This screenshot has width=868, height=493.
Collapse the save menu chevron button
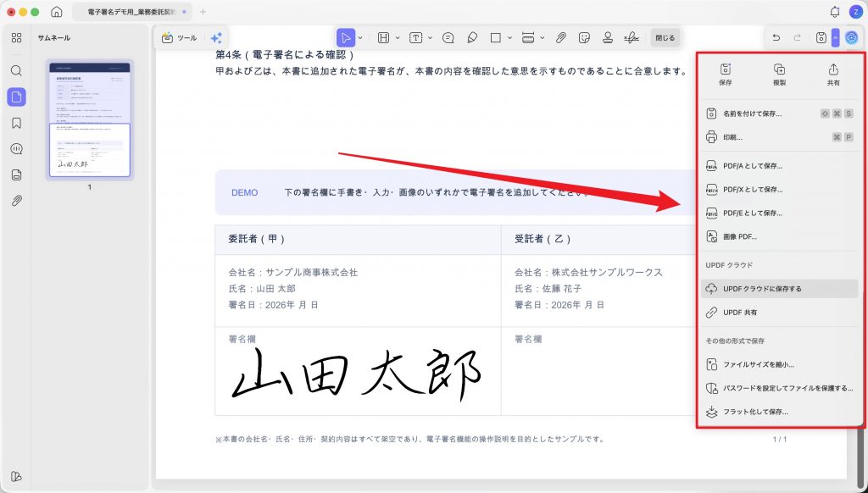(835, 37)
